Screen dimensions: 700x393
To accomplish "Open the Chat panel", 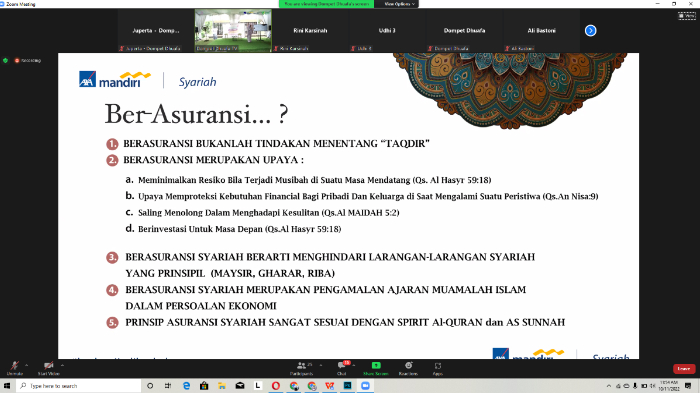I will (342, 368).
